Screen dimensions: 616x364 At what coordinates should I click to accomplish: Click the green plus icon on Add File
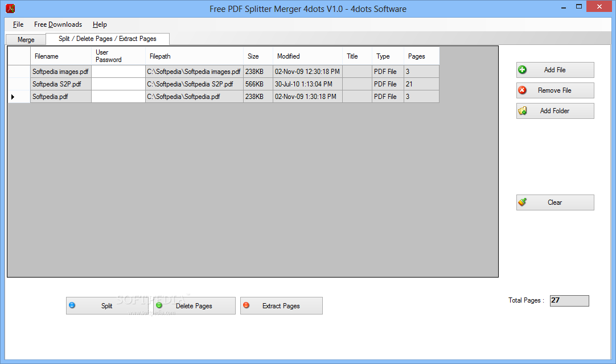click(x=522, y=70)
